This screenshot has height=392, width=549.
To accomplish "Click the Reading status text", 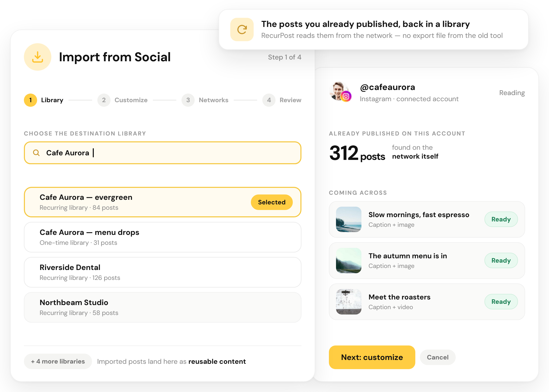I will pyautogui.click(x=512, y=93).
